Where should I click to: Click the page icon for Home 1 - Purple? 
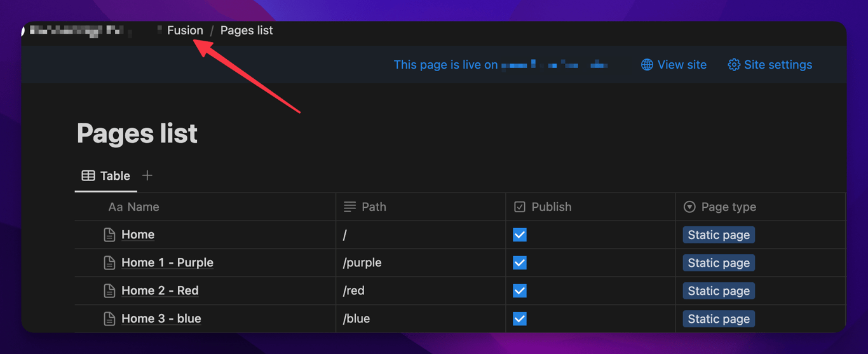click(x=109, y=263)
